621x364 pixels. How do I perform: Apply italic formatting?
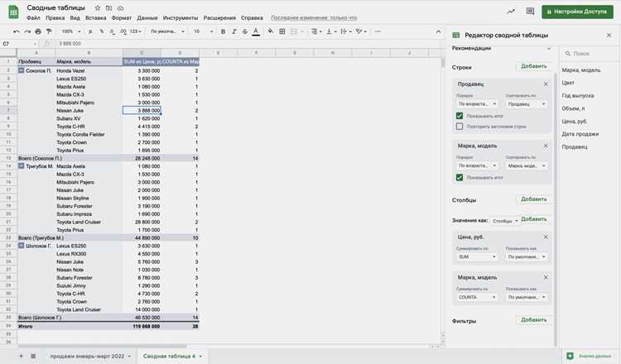[234, 31]
